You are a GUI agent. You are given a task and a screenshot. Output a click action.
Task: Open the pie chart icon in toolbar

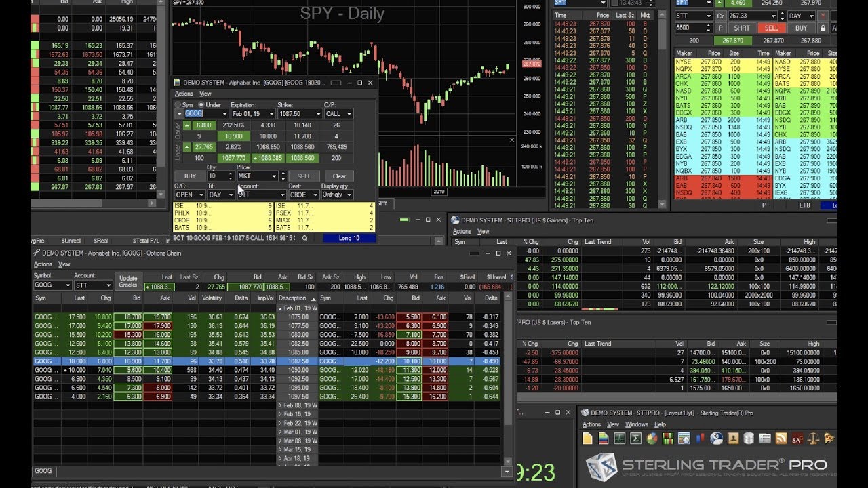click(x=652, y=439)
